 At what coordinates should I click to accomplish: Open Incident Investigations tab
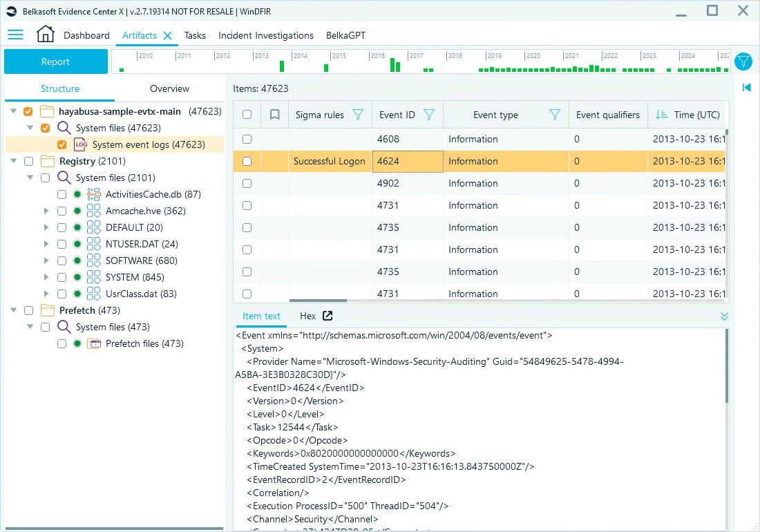(265, 35)
